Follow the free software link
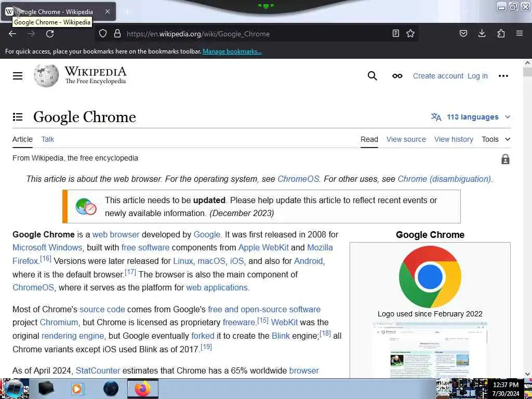Viewport: 532px width, 399px height. pos(145,247)
